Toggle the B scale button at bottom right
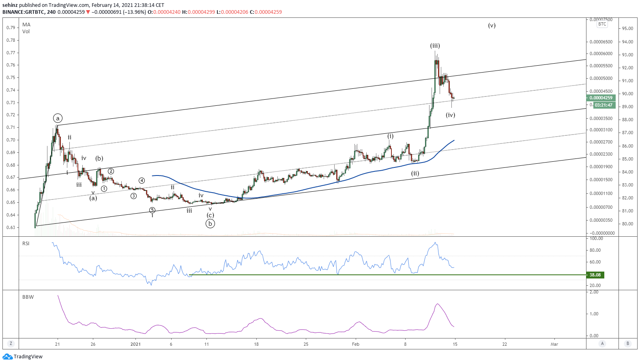This screenshot has width=640, height=364. click(x=628, y=344)
